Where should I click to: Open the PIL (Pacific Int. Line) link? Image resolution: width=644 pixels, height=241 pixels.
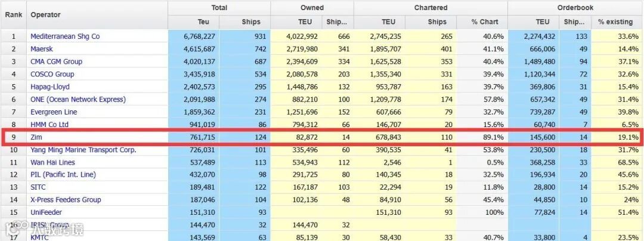point(63,175)
